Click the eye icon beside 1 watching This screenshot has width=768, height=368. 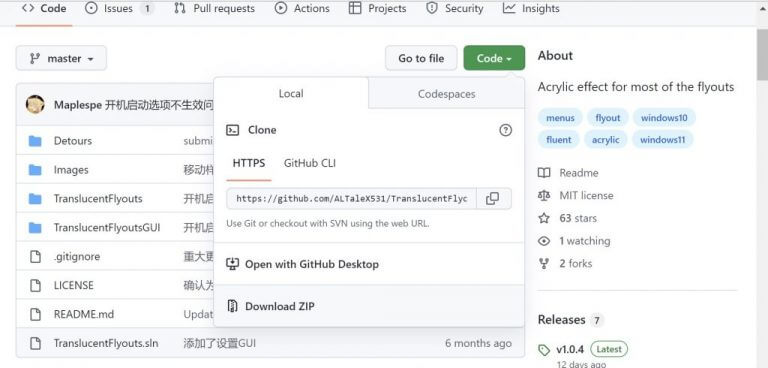coord(544,241)
